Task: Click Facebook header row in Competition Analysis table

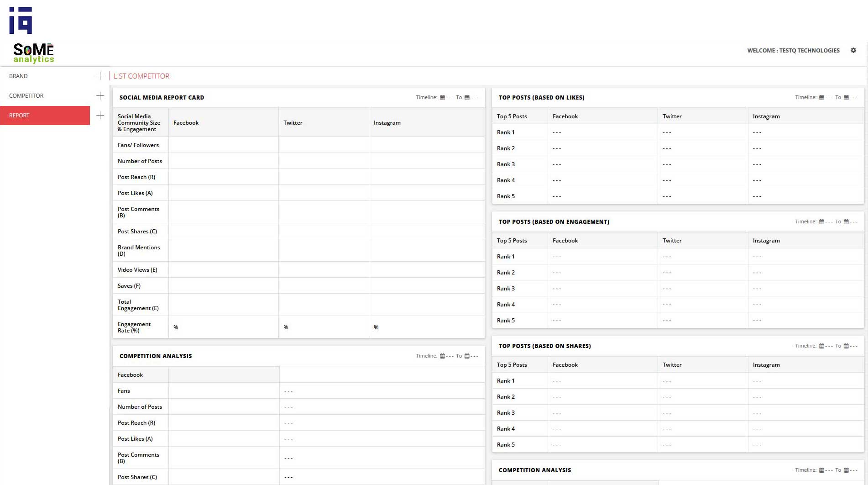Action: click(196, 374)
